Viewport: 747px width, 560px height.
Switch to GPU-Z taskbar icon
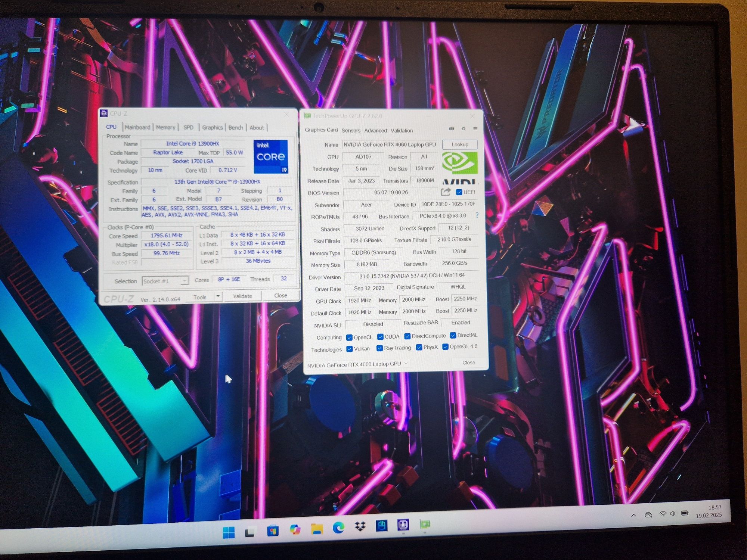[425, 524]
